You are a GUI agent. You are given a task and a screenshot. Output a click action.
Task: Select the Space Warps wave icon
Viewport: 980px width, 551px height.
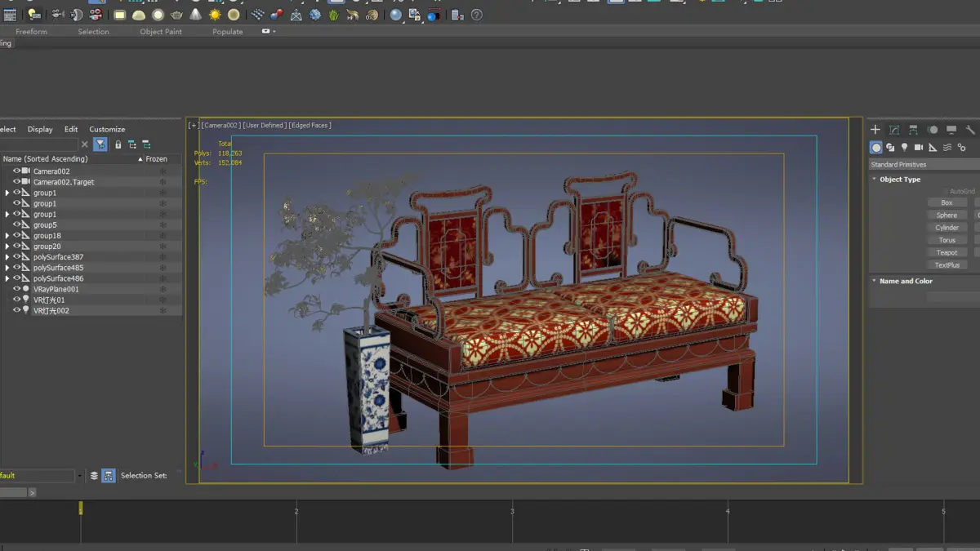pyautogui.click(x=947, y=148)
